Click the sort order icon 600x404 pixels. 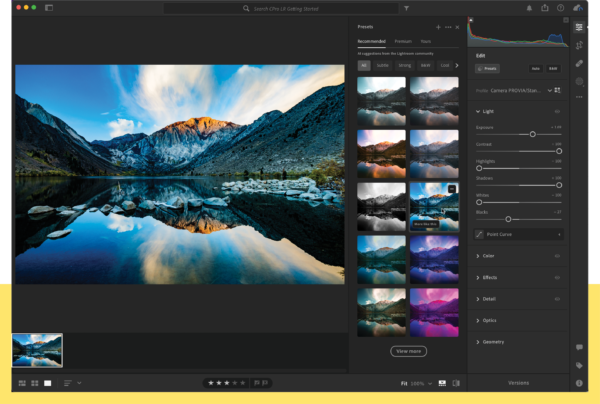click(x=68, y=383)
